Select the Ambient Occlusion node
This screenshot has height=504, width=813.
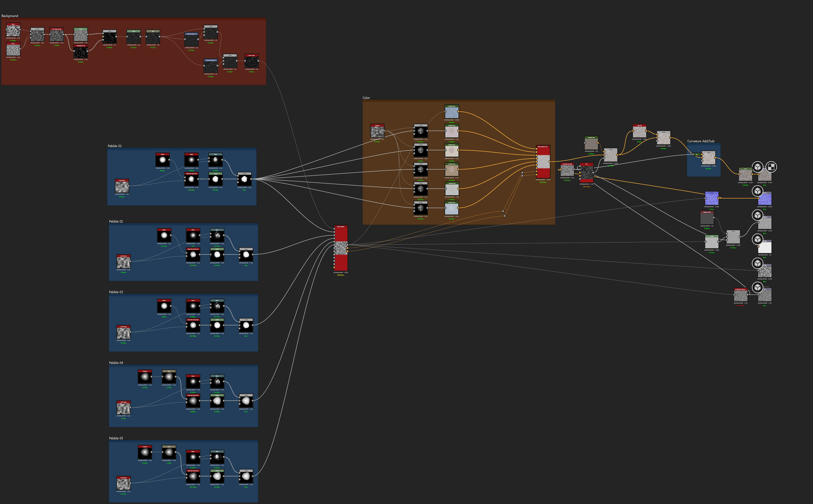pyautogui.click(x=740, y=295)
